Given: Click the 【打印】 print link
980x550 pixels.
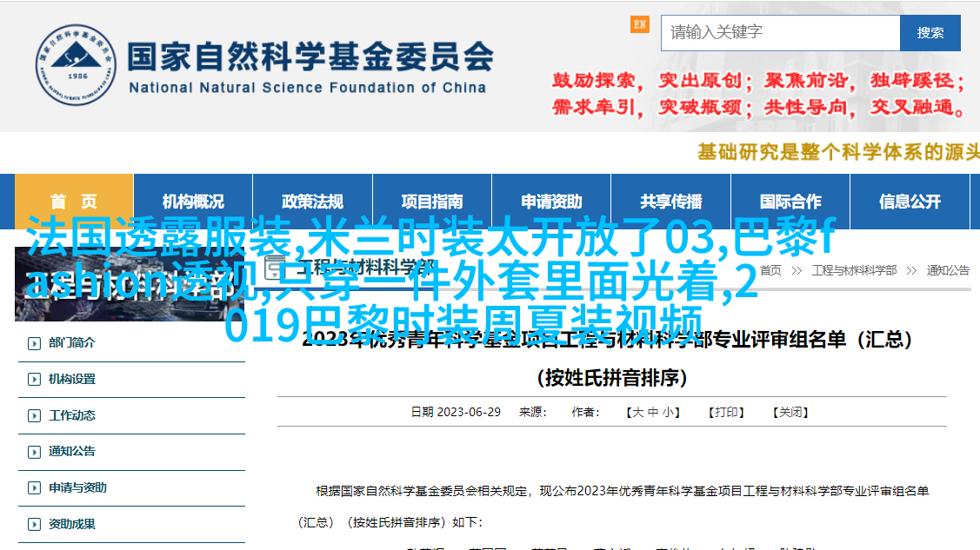Looking at the screenshot, I should [725, 412].
